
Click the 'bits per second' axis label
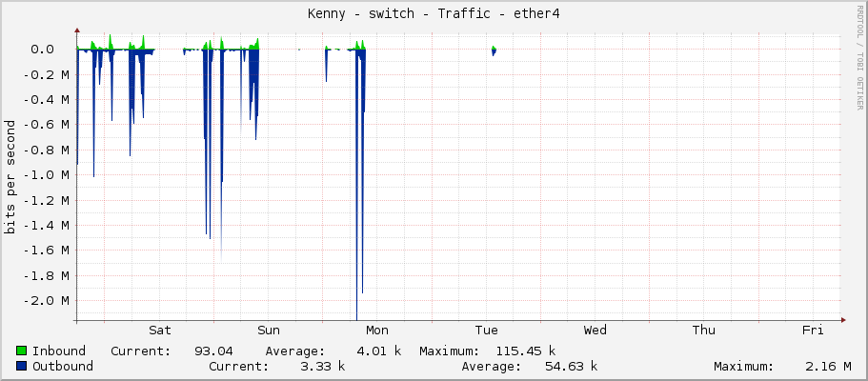tap(10, 176)
